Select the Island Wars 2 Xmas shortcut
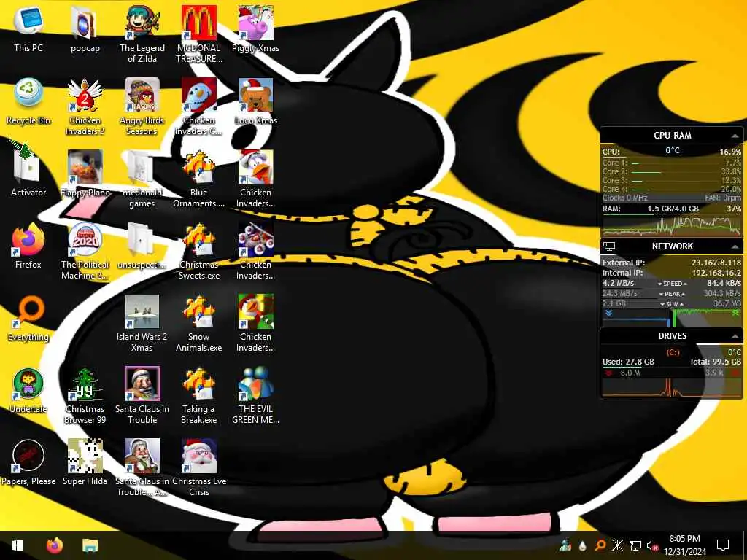The width and height of the screenshot is (747, 560). pyautogui.click(x=142, y=323)
